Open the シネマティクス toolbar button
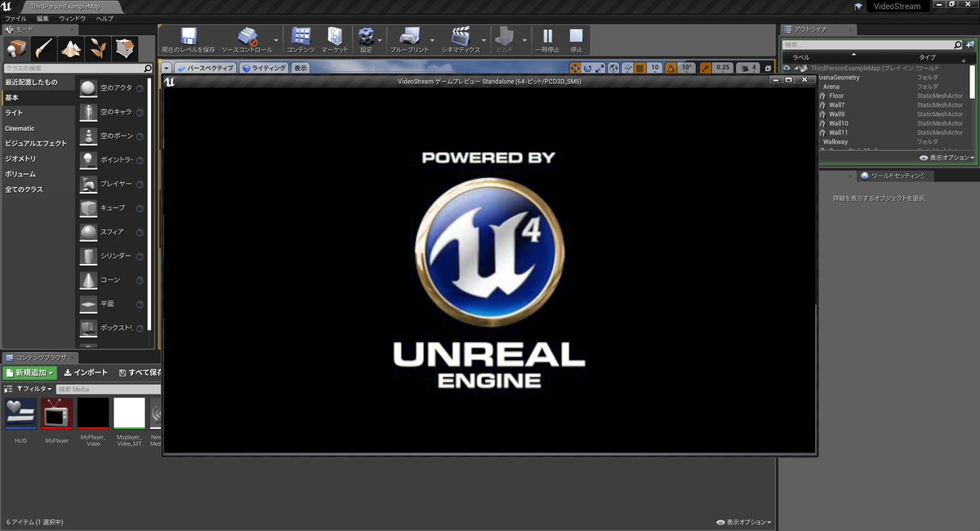980x531 pixels. [x=461, y=40]
